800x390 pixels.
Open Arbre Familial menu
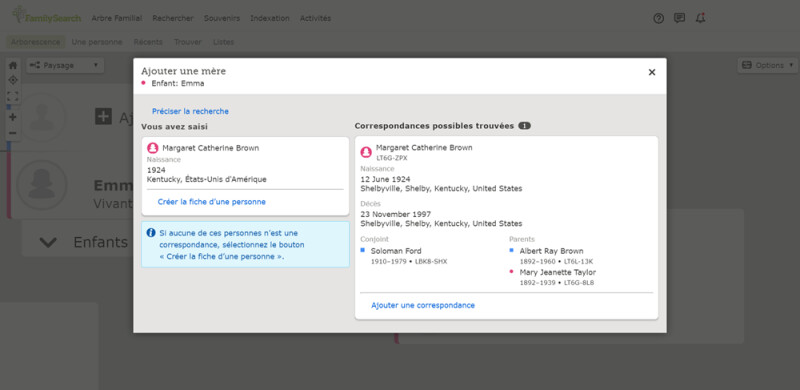pos(117,18)
